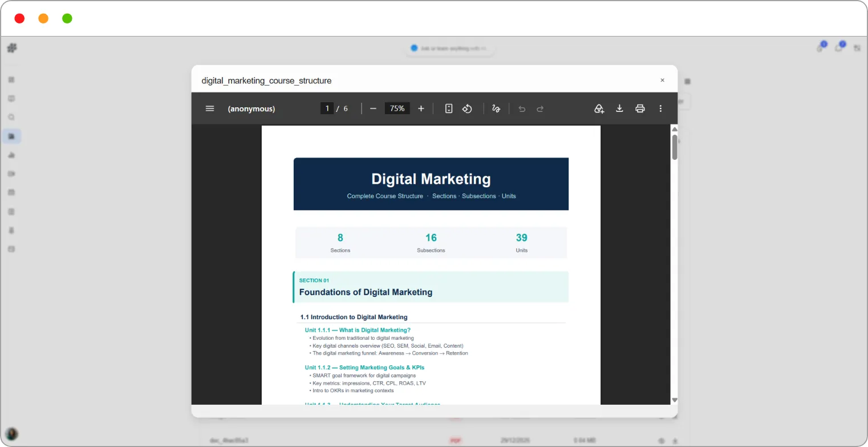Click the 75% zoom level field
This screenshot has height=447, width=868.
click(x=398, y=108)
